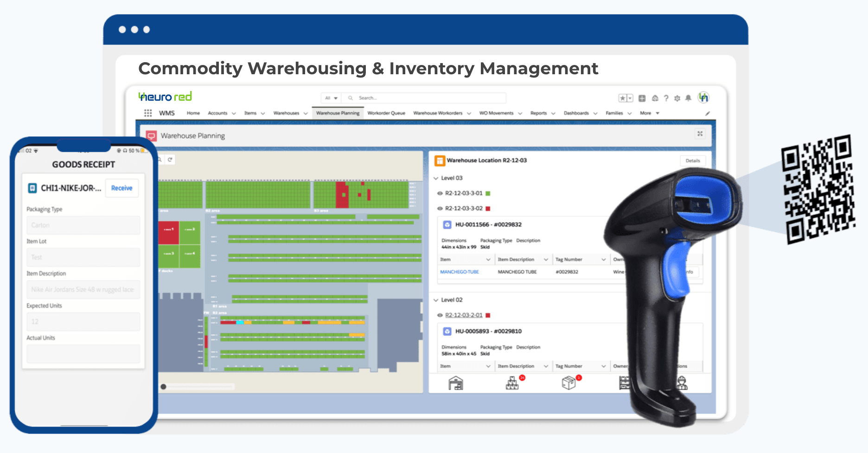Open the Warehouses tab chevron menu
868x453 pixels.
coord(306,113)
